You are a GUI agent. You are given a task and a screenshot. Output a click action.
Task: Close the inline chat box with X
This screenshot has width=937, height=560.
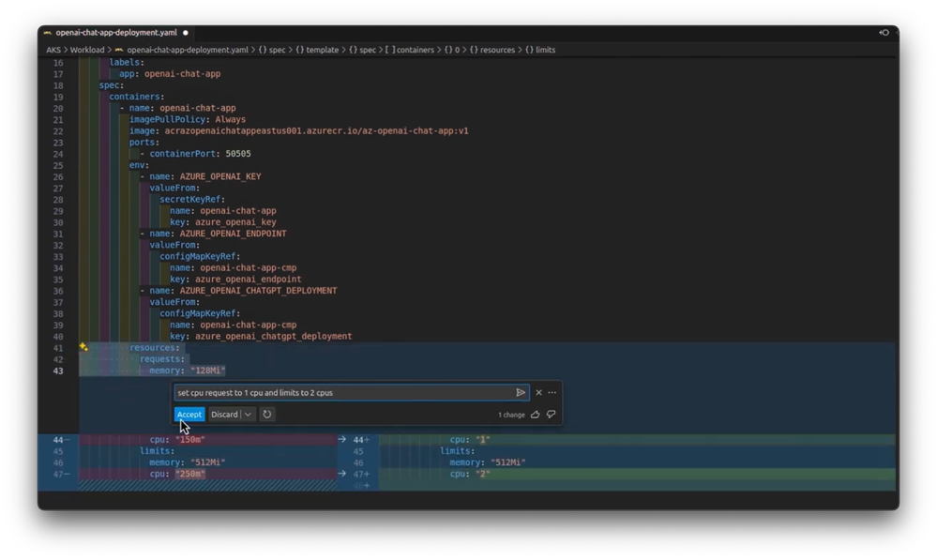(539, 393)
